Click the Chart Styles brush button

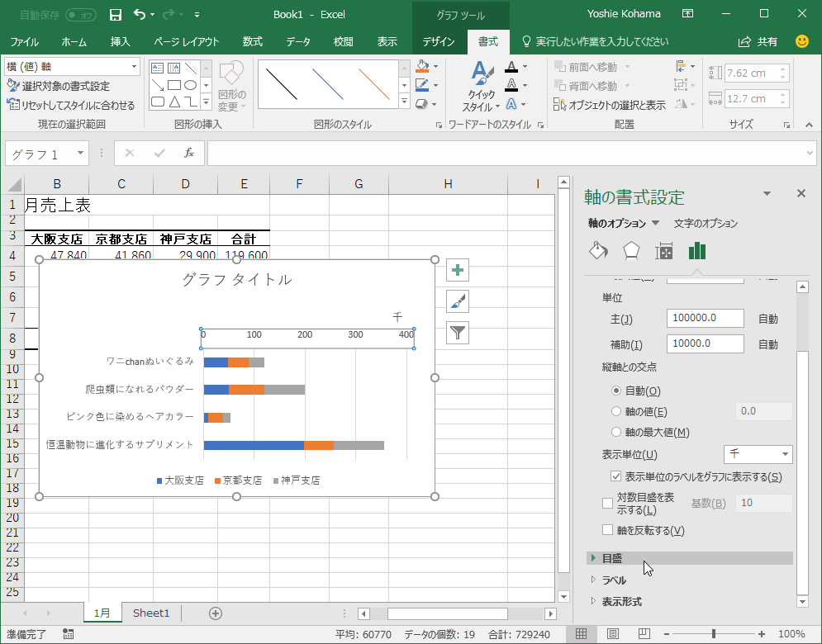click(458, 301)
